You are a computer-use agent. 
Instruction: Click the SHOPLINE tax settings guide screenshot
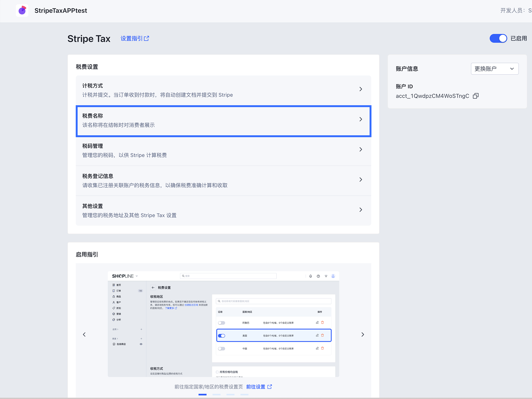pos(223,324)
